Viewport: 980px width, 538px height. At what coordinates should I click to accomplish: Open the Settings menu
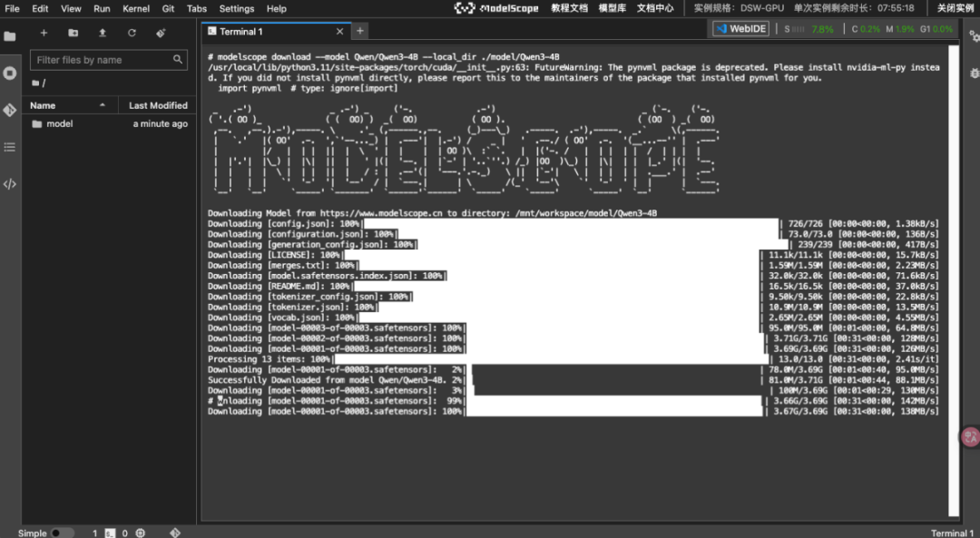click(x=237, y=9)
